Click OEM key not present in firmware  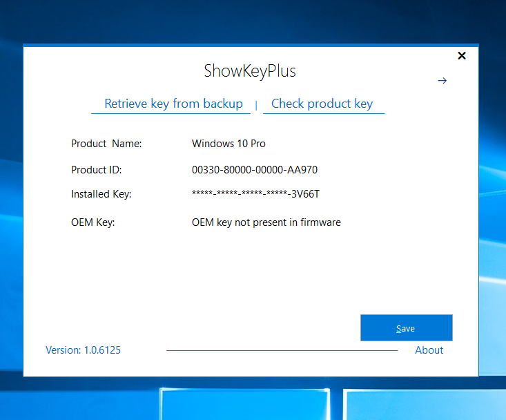tap(266, 222)
